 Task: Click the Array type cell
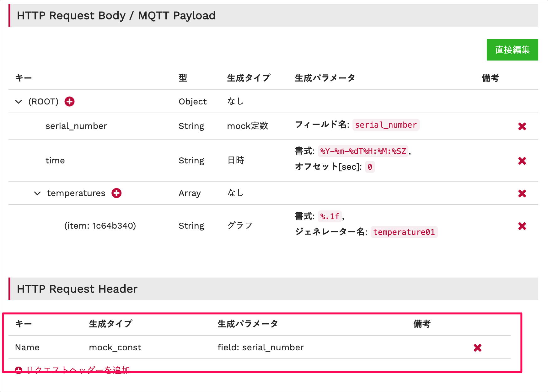tap(190, 193)
